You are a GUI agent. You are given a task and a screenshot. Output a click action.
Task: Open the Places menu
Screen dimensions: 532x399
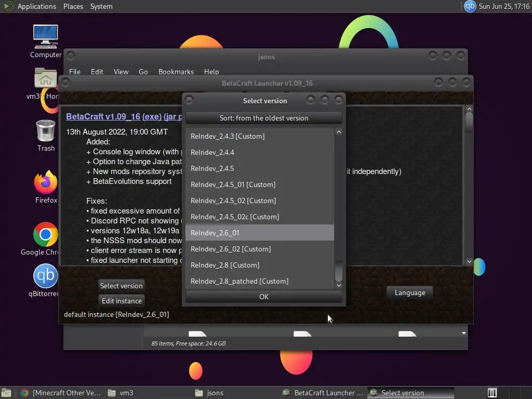pos(73,6)
